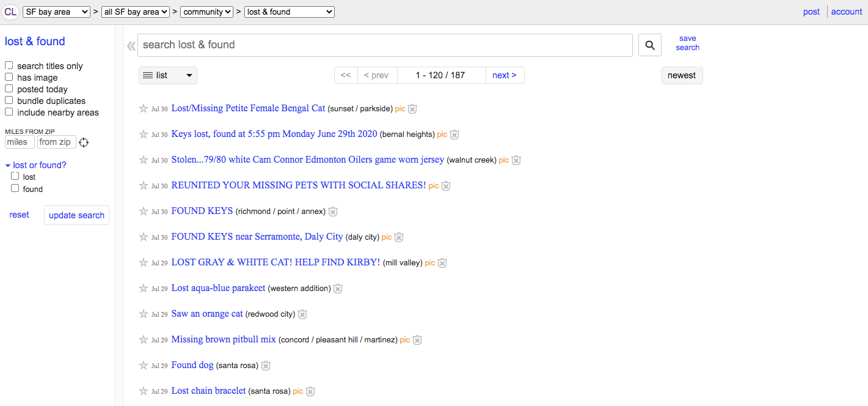Click the CL Craigslist home logo
This screenshot has width=868, height=406.
[10, 12]
